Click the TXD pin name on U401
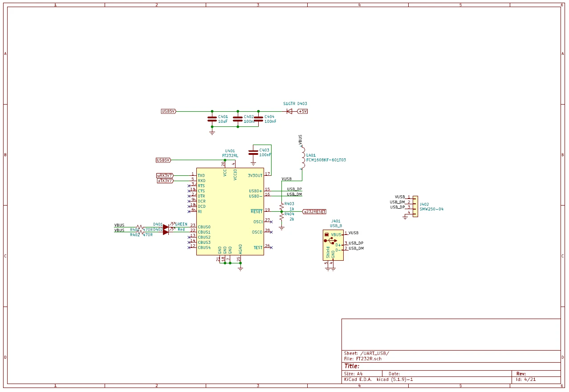This screenshot has width=569, height=392. click(x=201, y=175)
